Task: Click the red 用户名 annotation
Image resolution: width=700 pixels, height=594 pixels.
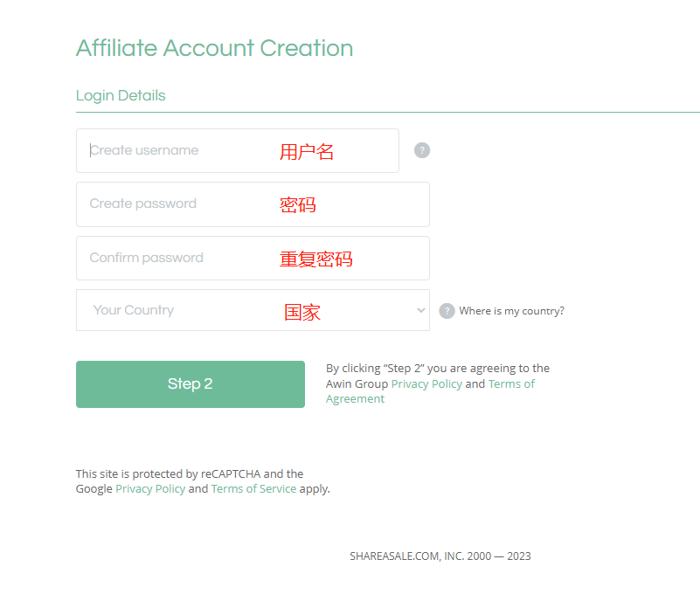Action: [307, 152]
